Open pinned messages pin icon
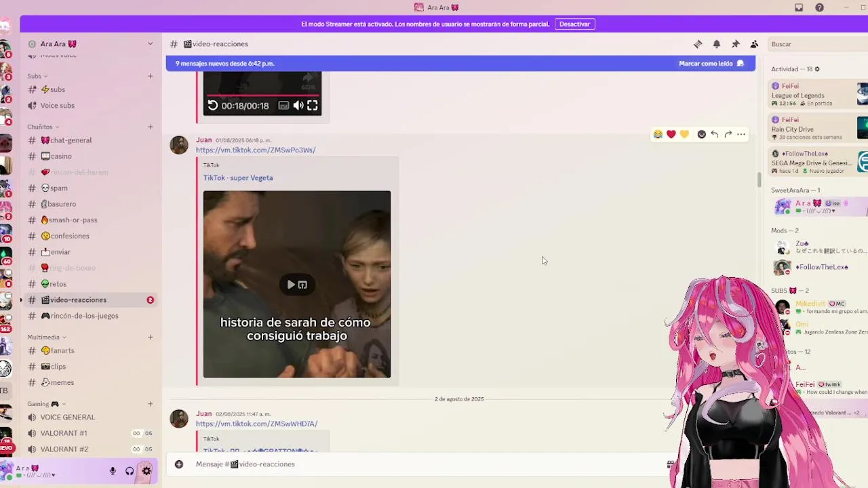 [x=736, y=44]
